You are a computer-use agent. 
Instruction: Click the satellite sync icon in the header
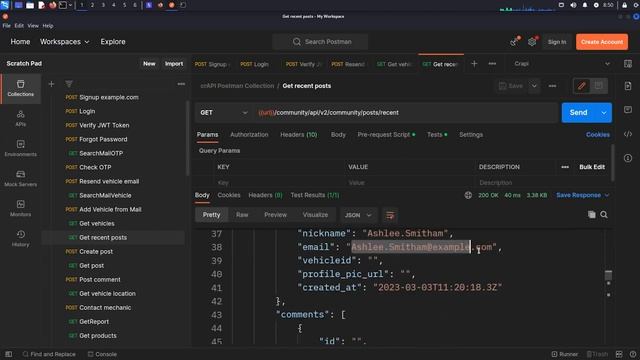514,42
